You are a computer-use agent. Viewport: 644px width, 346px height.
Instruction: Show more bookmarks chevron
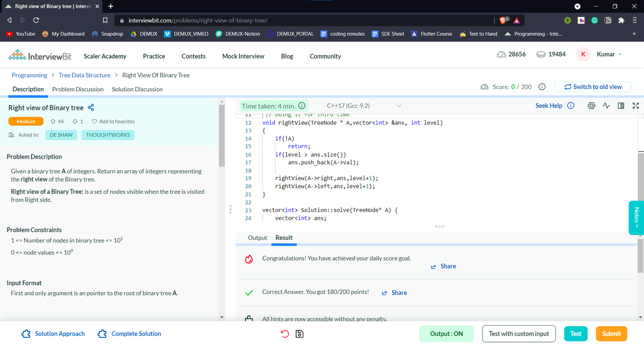point(634,34)
